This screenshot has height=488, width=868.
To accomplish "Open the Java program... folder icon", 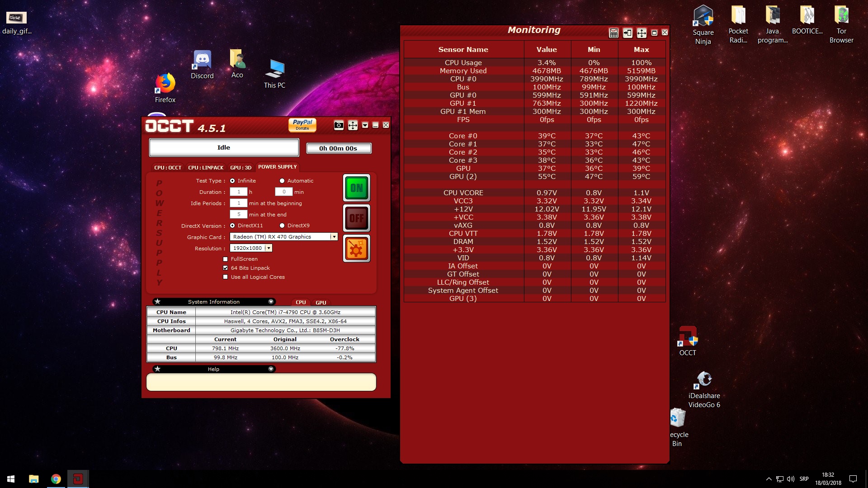I will click(x=773, y=25).
